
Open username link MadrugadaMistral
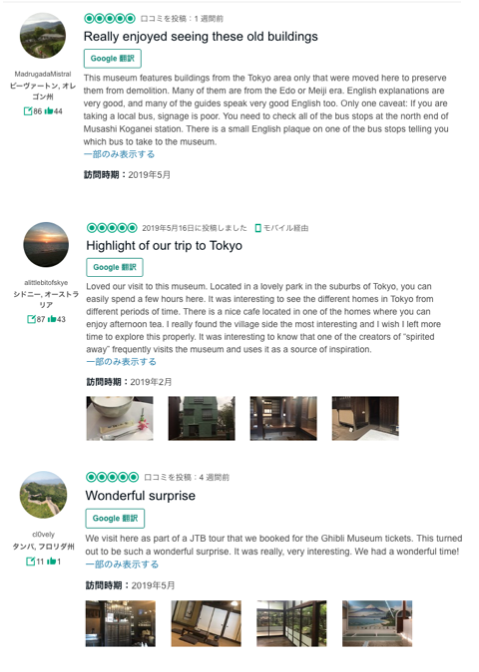tap(43, 74)
